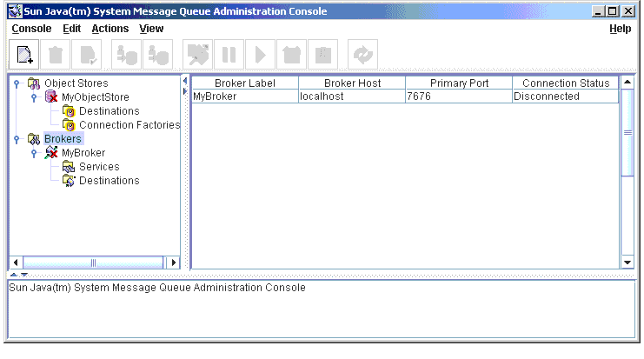Click the tree pane scroll-left arrow
The image size is (644, 359).
coord(16,263)
